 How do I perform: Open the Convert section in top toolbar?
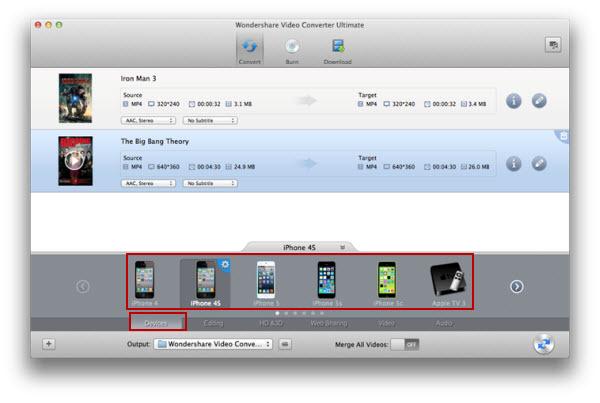point(249,50)
